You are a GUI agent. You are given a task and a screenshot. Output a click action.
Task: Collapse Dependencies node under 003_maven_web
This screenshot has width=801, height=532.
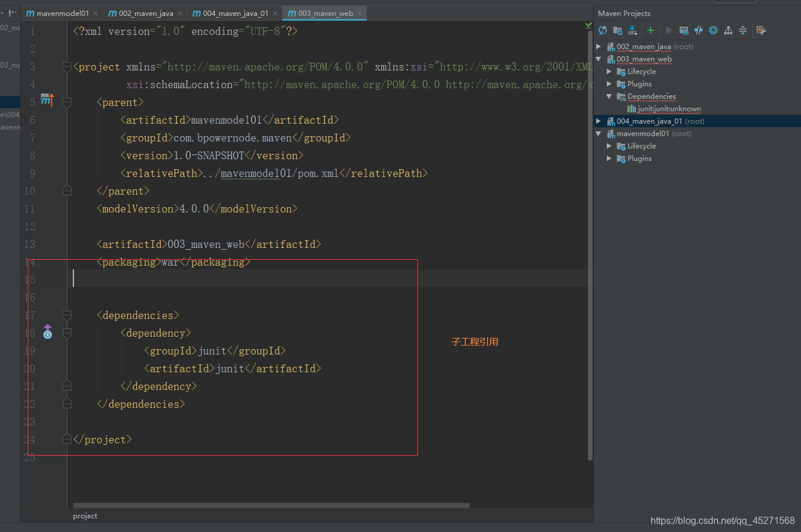click(609, 96)
